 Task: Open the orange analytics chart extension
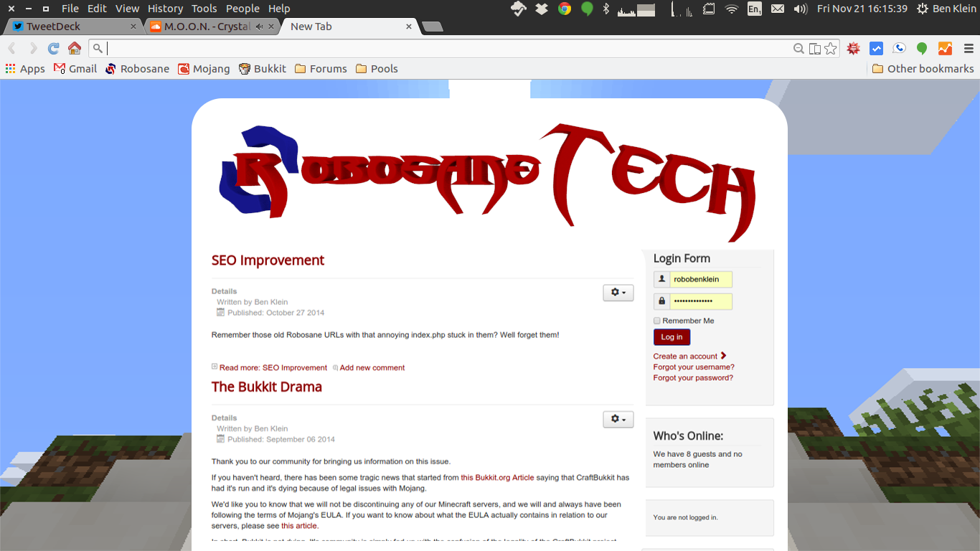click(945, 49)
